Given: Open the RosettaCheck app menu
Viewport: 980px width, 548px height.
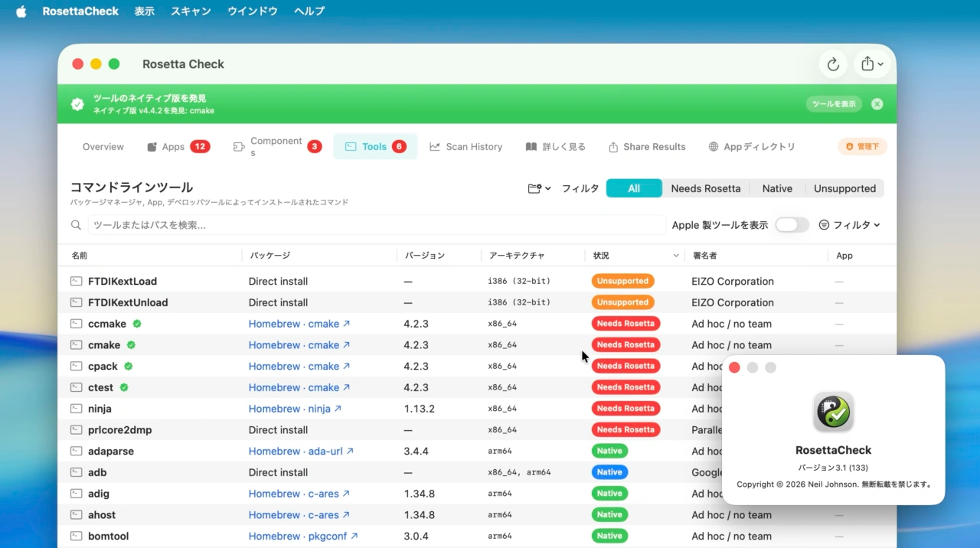Looking at the screenshot, I should click(x=80, y=11).
